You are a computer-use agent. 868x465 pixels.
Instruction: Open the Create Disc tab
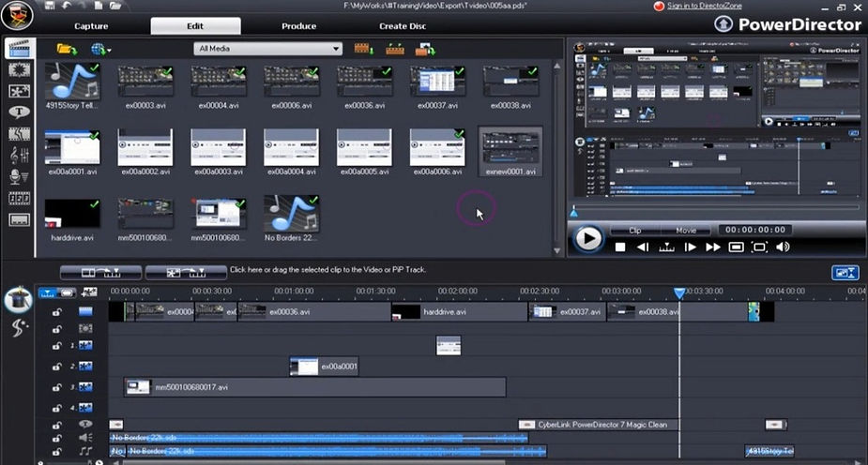point(403,26)
